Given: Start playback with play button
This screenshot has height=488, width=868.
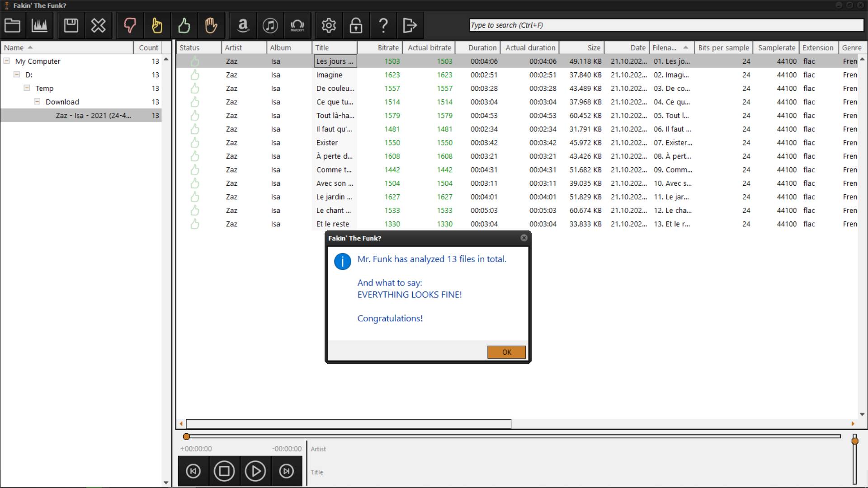Looking at the screenshot, I should pyautogui.click(x=255, y=471).
